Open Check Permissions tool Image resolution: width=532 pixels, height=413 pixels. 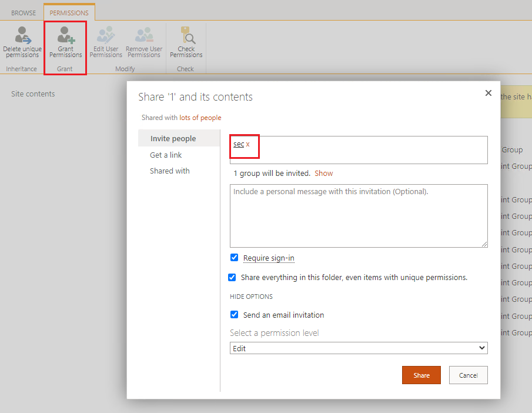186,40
